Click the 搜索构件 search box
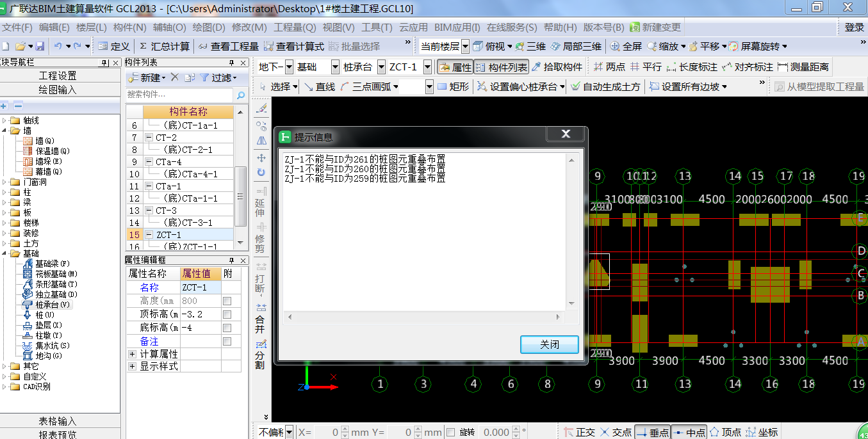This screenshot has height=439, width=868. coord(179,95)
